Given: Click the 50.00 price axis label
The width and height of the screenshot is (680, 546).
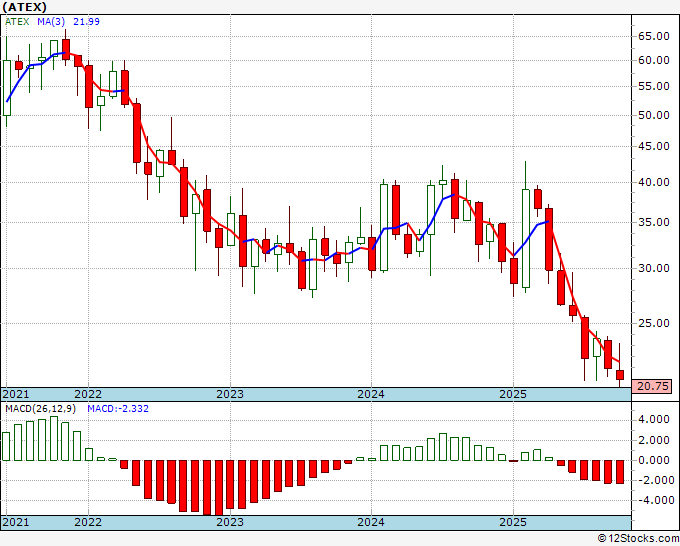Looking at the screenshot, I should pos(654,115).
